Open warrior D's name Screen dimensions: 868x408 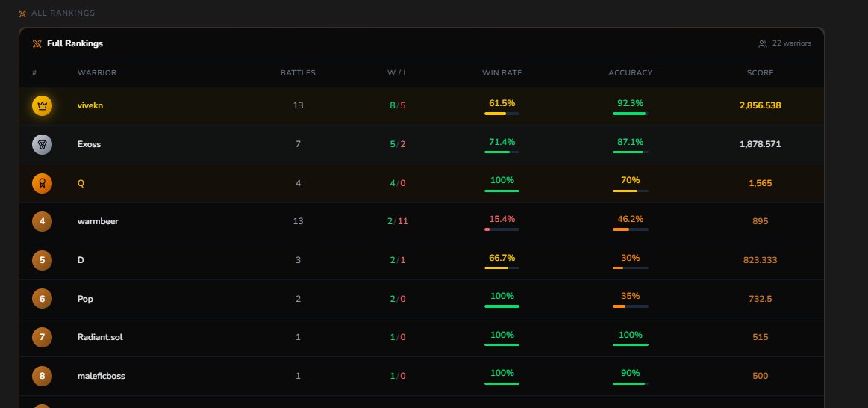[x=81, y=260]
